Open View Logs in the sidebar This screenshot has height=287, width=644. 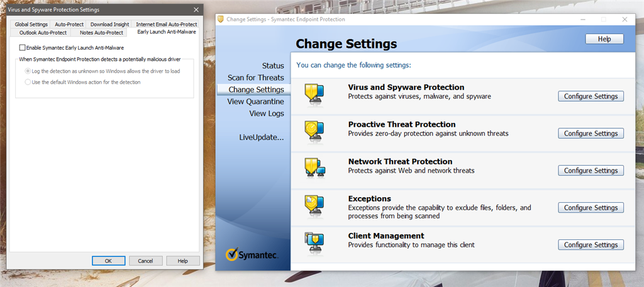point(267,114)
